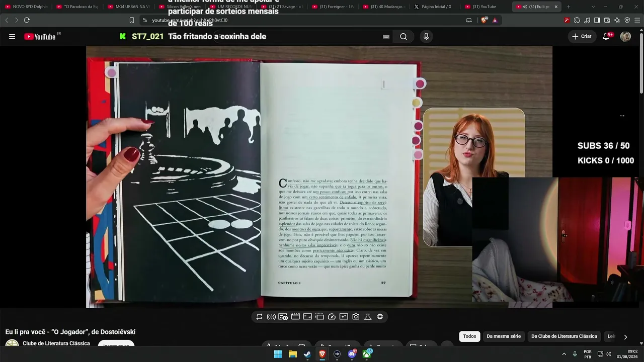Switch to the O Paradoxo da Esp tab
This screenshot has width=644, height=362.
(77, 7)
